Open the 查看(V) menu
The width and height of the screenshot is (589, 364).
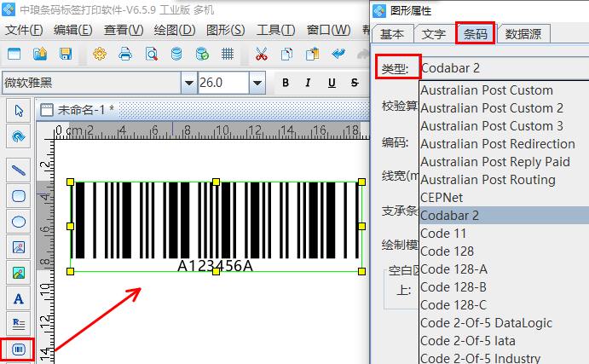click(x=124, y=30)
